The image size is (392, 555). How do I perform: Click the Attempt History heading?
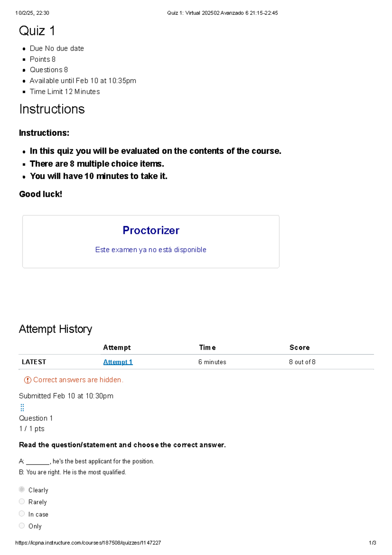pyautogui.click(x=56, y=329)
